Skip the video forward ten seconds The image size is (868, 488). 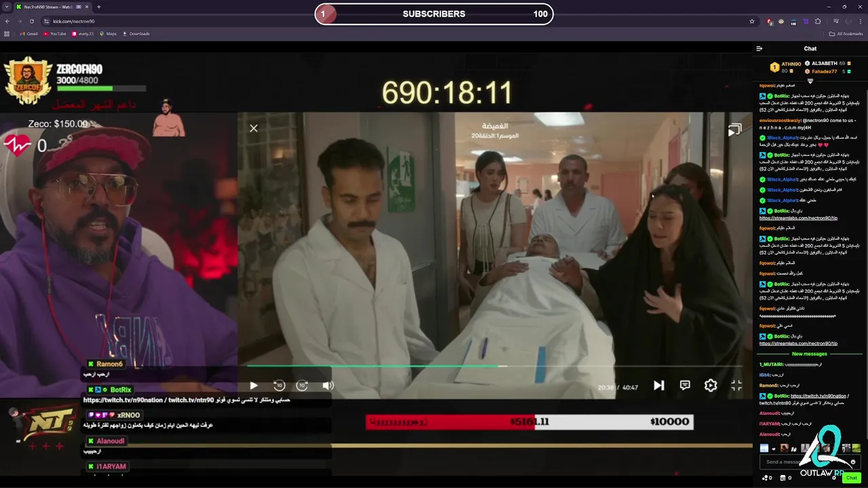[x=302, y=385]
